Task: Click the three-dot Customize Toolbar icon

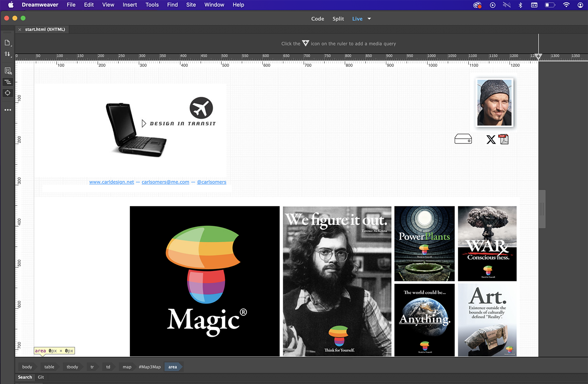Action: pyautogui.click(x=8, y=110)
